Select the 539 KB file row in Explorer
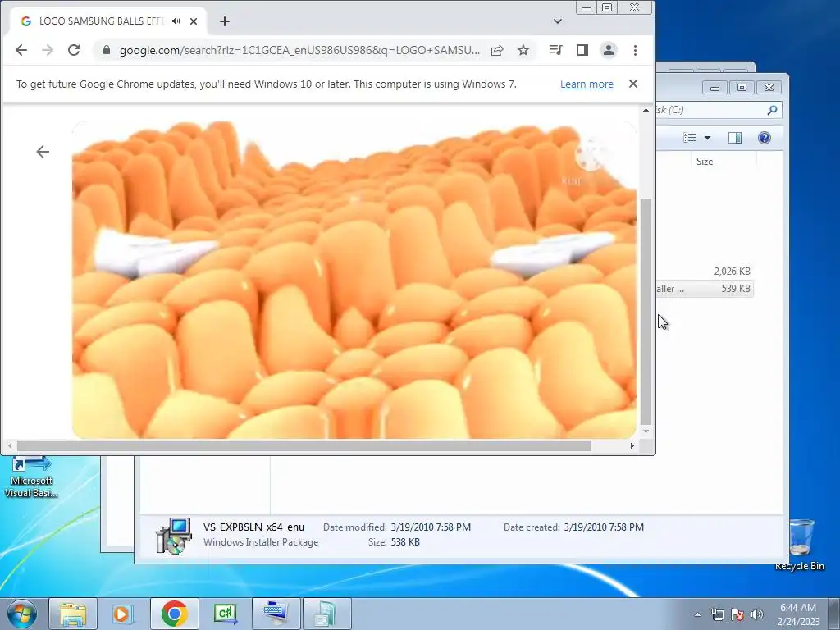 click(x=705, y=289)
